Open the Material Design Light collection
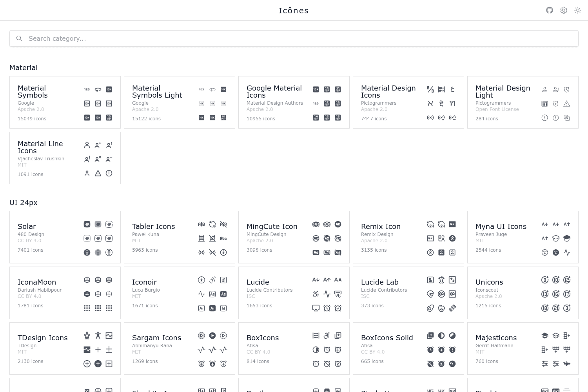Screen dimensions: 588x392 pos(523,102)
